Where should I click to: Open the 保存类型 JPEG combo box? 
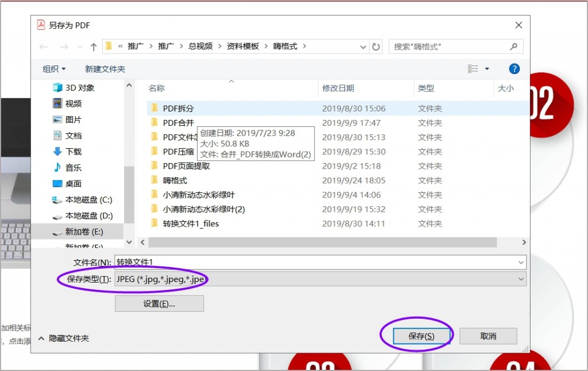pyautogui.click(x=320, y=279)
